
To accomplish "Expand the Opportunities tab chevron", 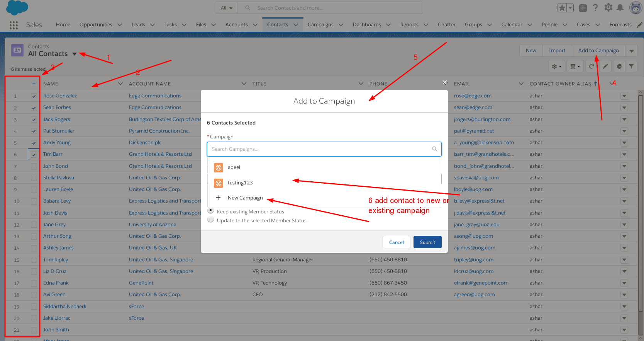I will tap(120, 25).
